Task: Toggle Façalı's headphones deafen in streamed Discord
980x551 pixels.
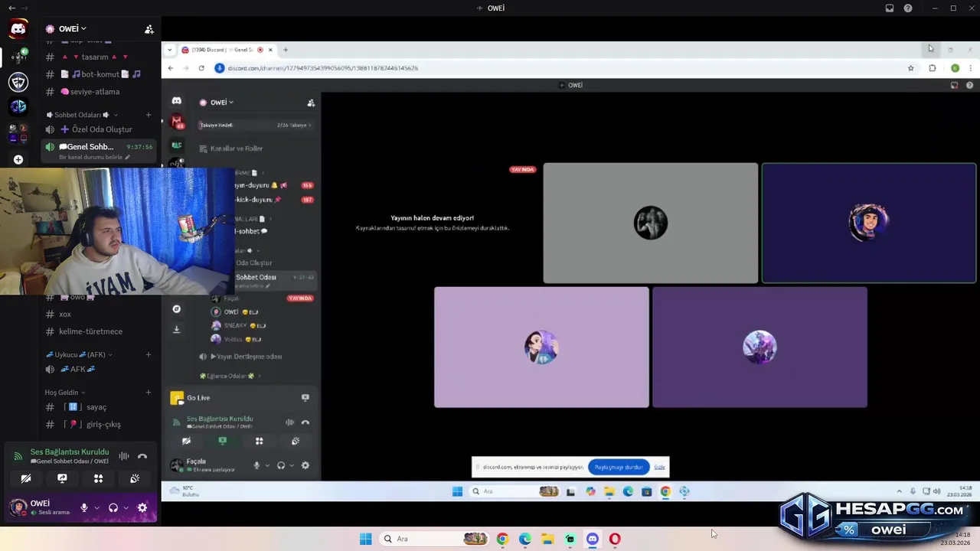Action: point(281,465)
